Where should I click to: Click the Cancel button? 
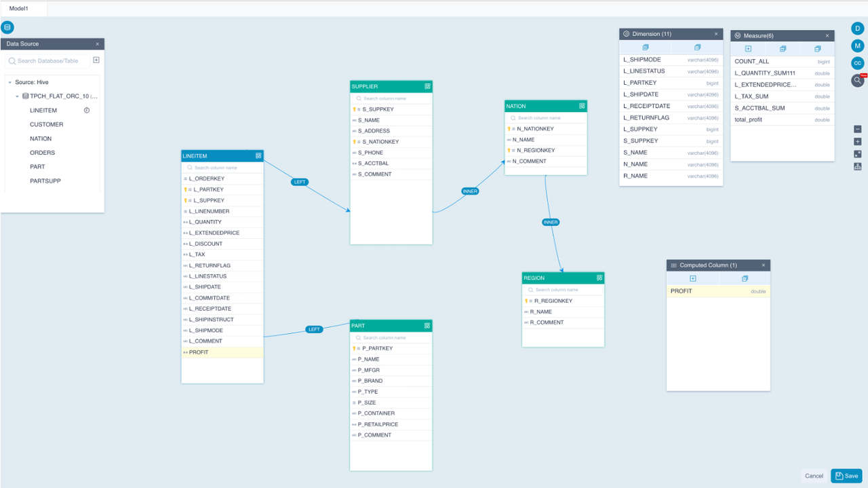click(814, 476)
